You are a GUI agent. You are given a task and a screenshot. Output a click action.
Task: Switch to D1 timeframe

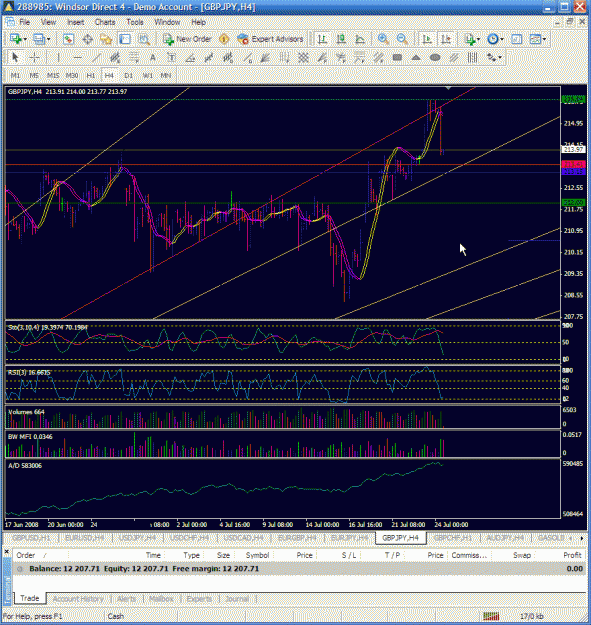click(128, 75)
